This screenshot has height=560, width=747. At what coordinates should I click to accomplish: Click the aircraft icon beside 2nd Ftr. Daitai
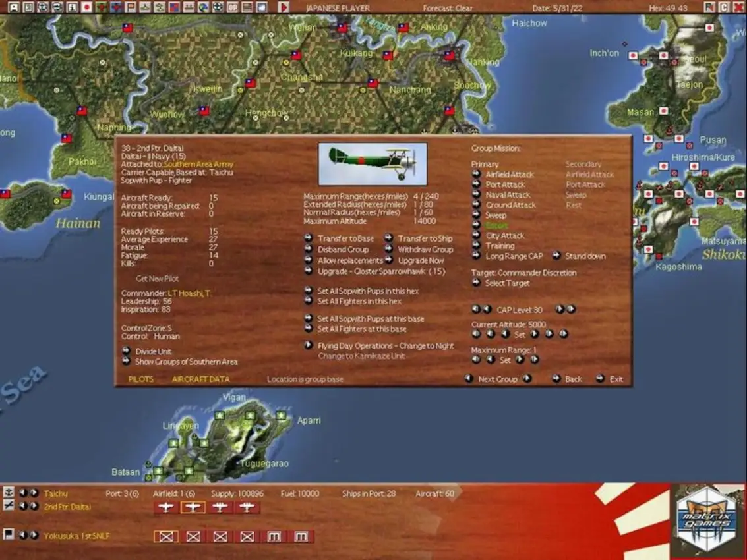[x=9, y=506]
